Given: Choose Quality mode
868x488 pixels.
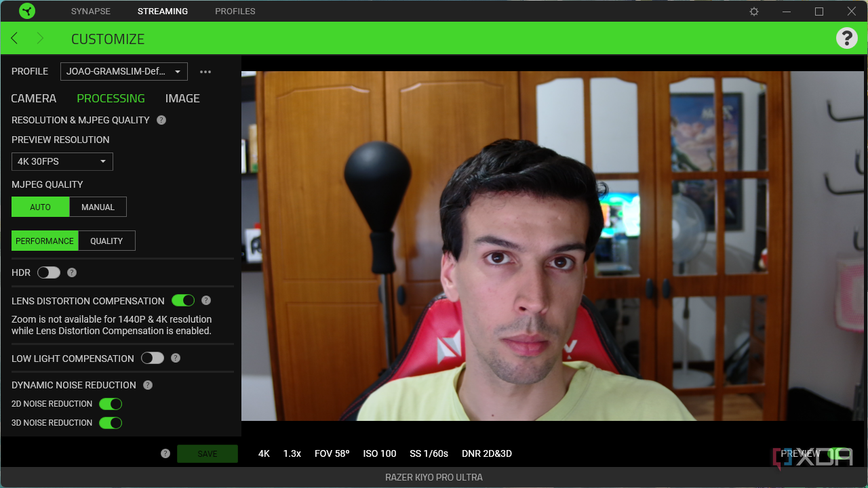Looking at the screenshot, I should [x=107, y=241].
